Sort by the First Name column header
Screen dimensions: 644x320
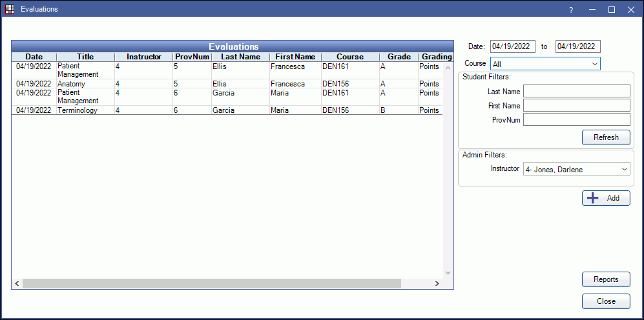[x=296, y=57]
